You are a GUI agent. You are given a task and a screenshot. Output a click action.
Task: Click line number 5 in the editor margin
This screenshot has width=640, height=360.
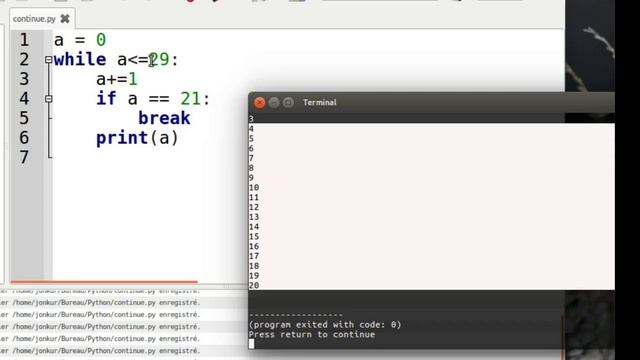(24, 118)
